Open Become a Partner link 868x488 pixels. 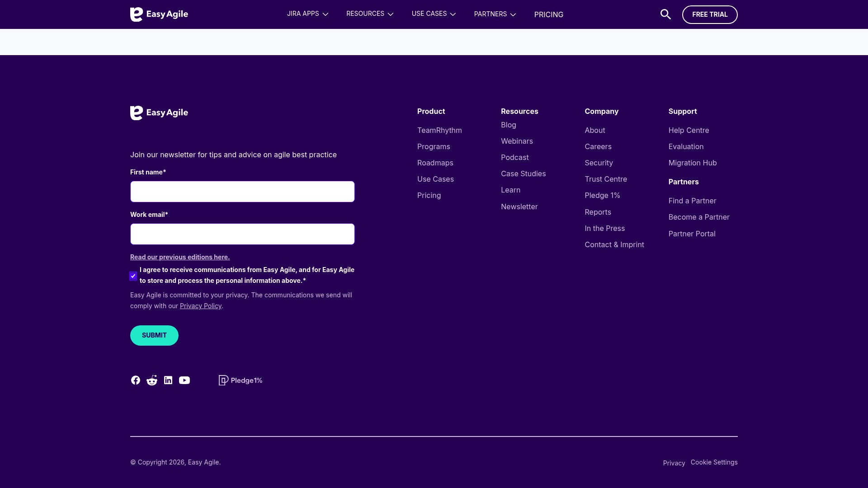[x=699, y=217]
